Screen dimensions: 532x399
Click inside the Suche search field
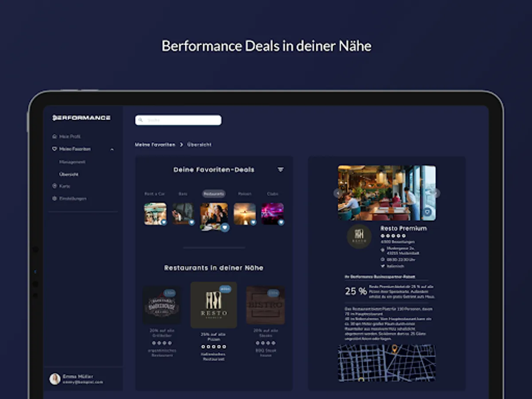click(x=178, y=120)
